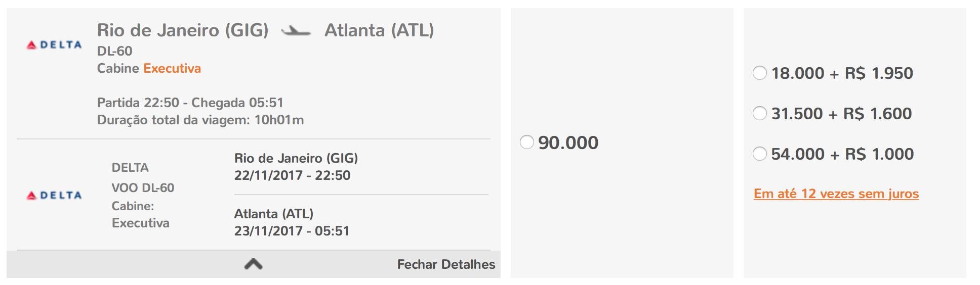Open the Em até 12 vezes sem juros link
The height and width of the screenshot is (285, 980).
[x=836, y=194]
